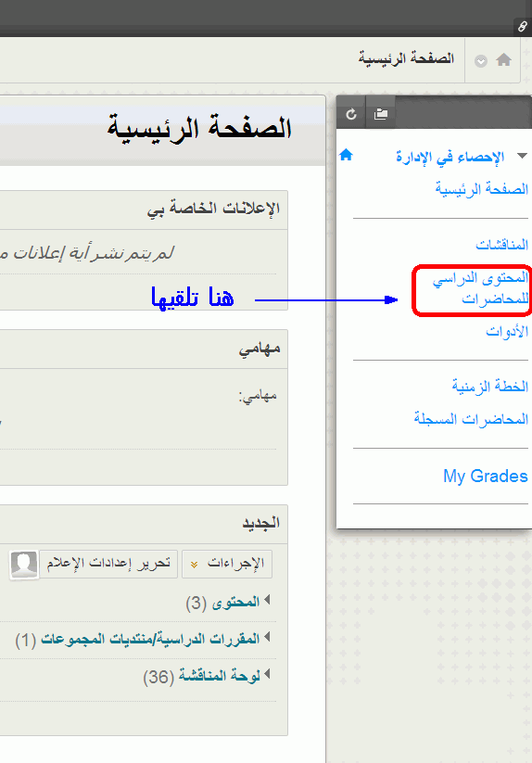This screenshot has width=532, height=763.
Task: Open المحاضرات المسجلة link
Action: point(471,418)
